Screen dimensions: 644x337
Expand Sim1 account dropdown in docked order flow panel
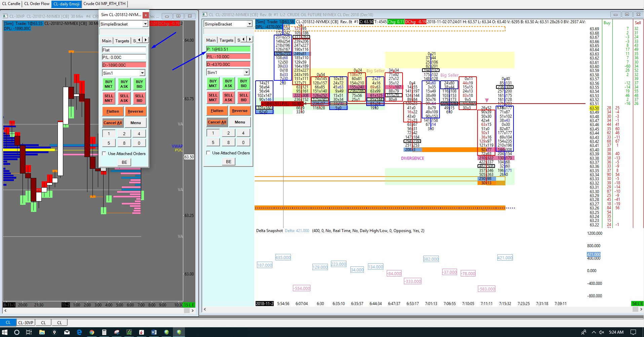coord(247,73)
